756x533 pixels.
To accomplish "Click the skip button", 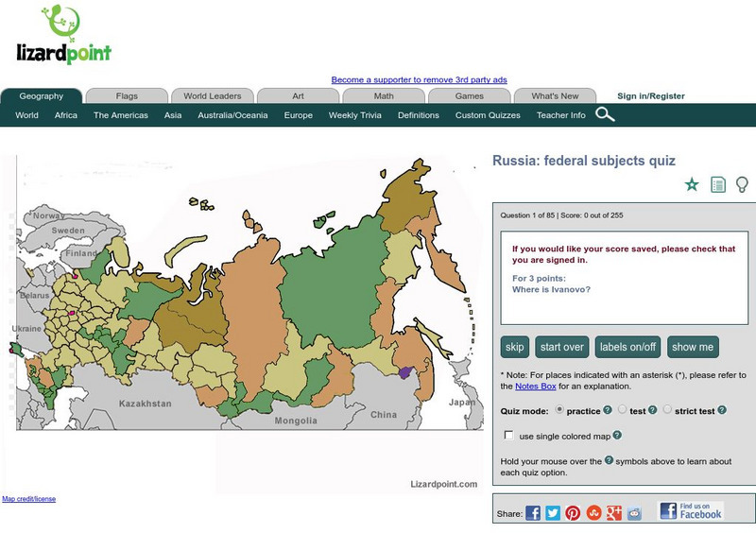I will pyautogui.click(x=514, y=347).
